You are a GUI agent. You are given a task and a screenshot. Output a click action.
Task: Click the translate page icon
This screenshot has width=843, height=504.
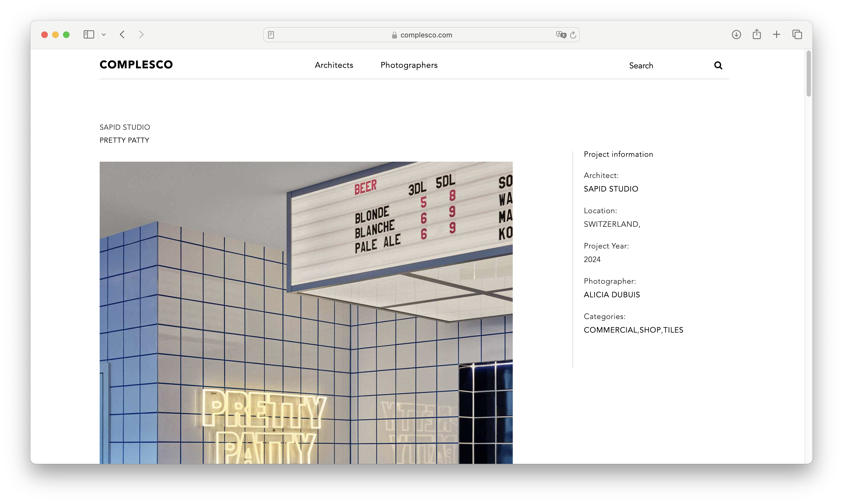561,35
